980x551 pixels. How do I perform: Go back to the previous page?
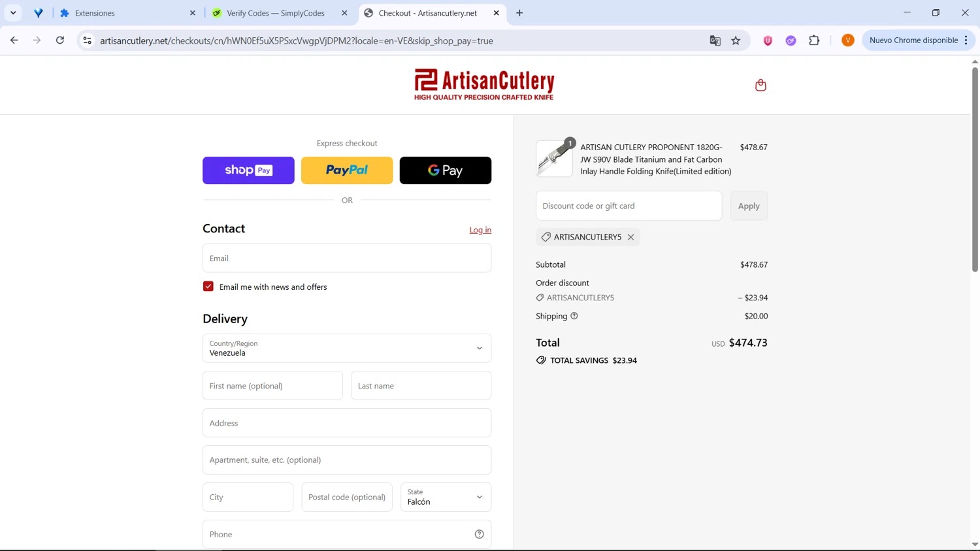[x=14, y=40]
